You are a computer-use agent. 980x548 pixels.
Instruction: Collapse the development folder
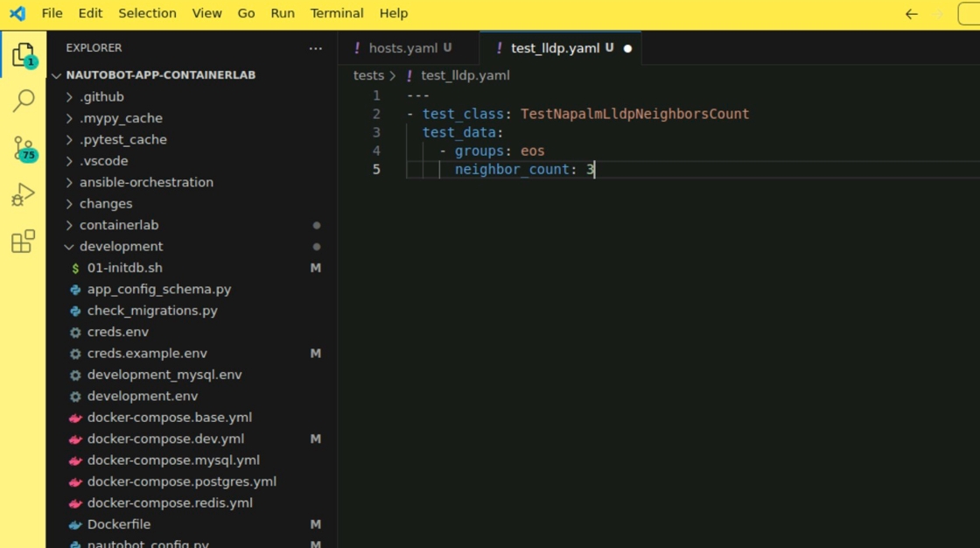pyautogui.click(x=121, y=247)
